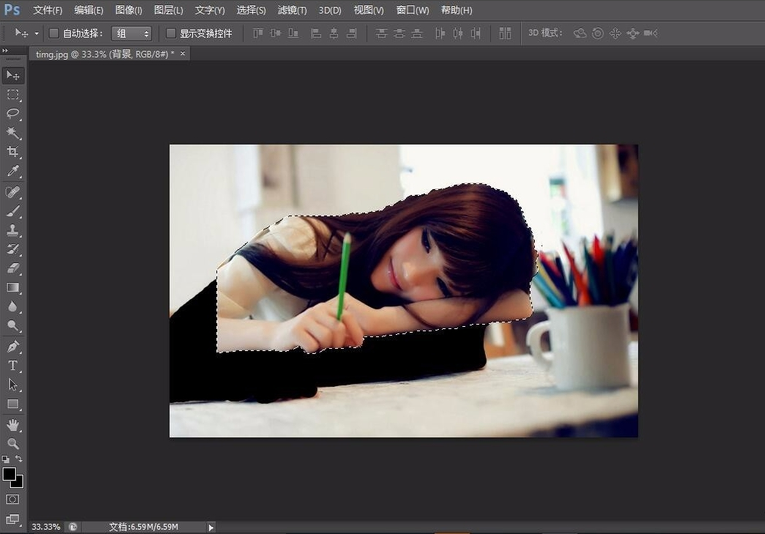Toggle Quick Mask mode button
This screenshot has width=765, height=534.
pyautogui.click(x=13, y=498)
